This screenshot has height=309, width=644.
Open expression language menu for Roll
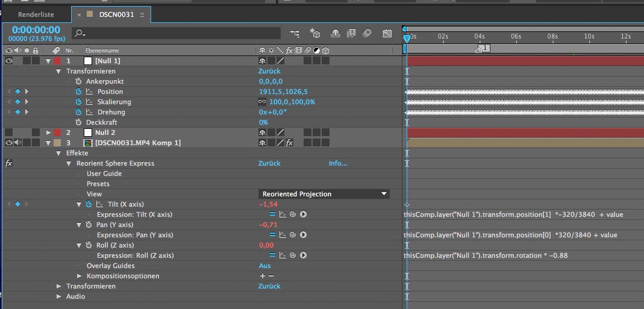pos(303,255)
